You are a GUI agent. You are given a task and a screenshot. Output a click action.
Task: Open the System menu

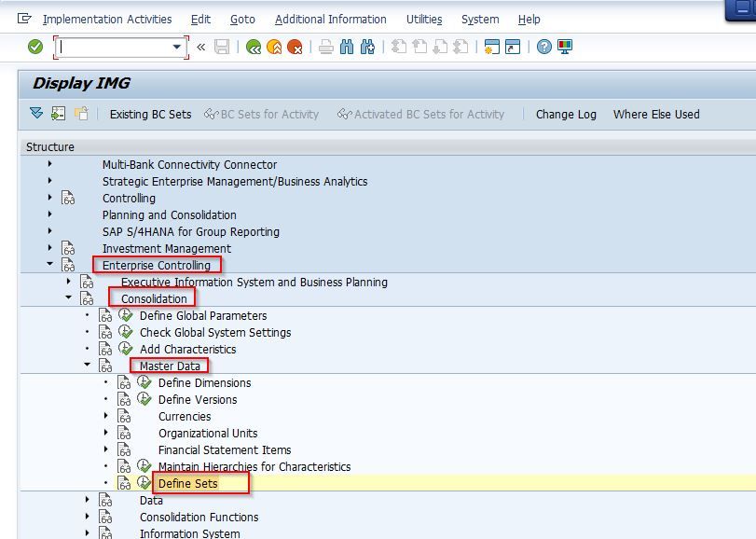(480, 20)
